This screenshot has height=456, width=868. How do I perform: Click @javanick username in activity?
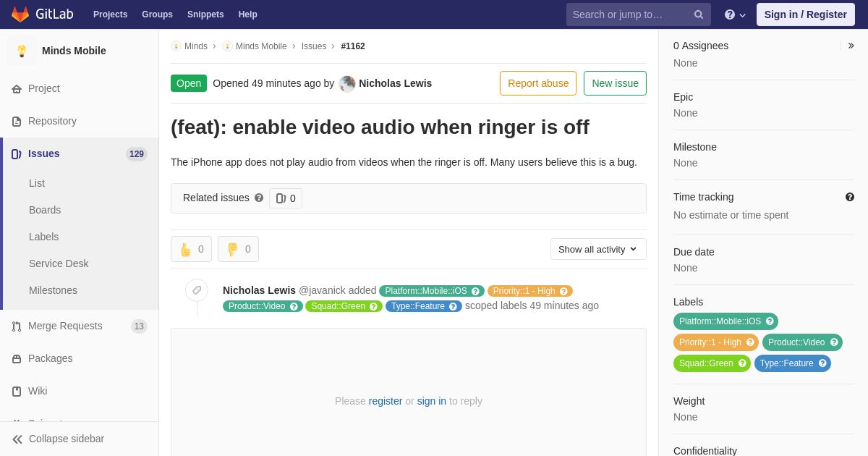(322, 290)
